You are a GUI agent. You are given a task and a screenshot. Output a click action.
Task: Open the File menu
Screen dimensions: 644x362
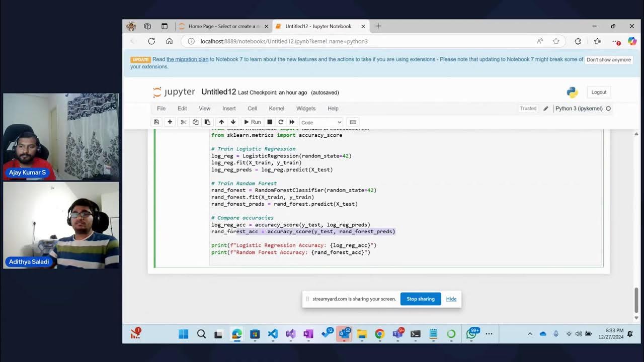pyautogui.click(x=161, y=109)
